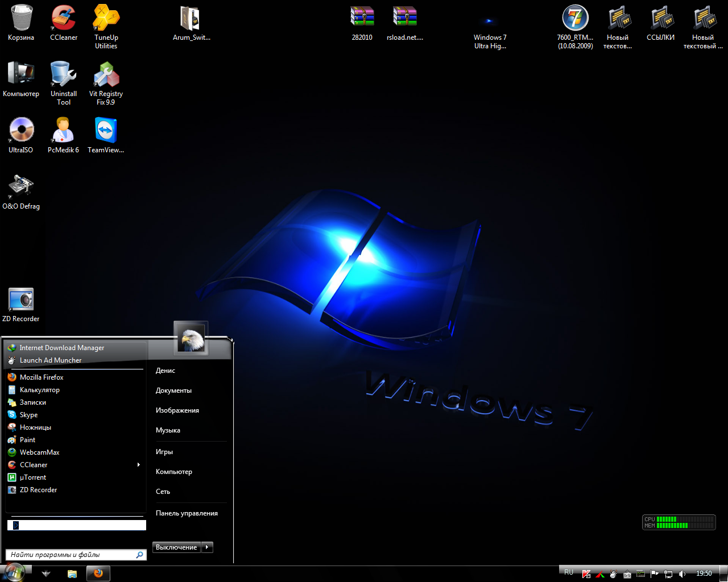Click the search magnifier in Start menu
728x582 pixels.
click(x=139, y=555)
